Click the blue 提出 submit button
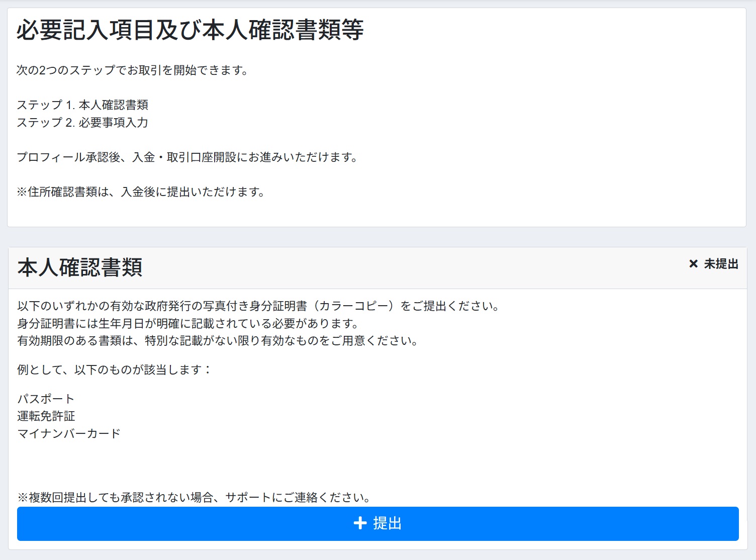 377,524
